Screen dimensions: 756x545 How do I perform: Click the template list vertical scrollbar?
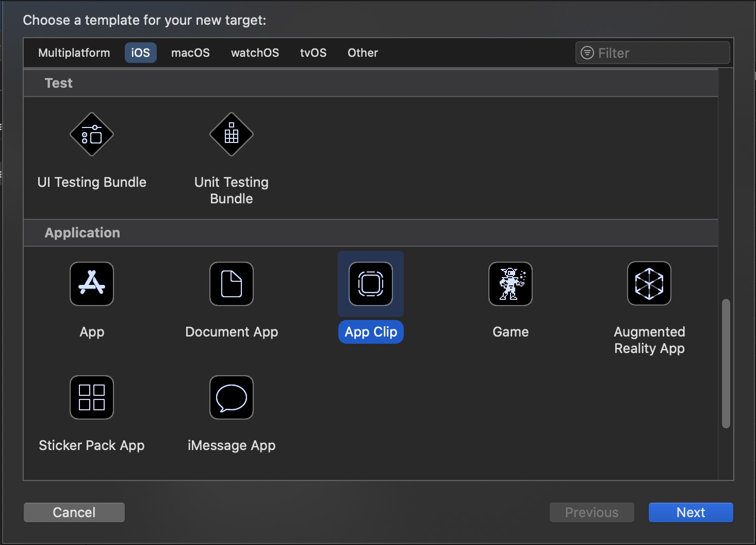point(726,363)
